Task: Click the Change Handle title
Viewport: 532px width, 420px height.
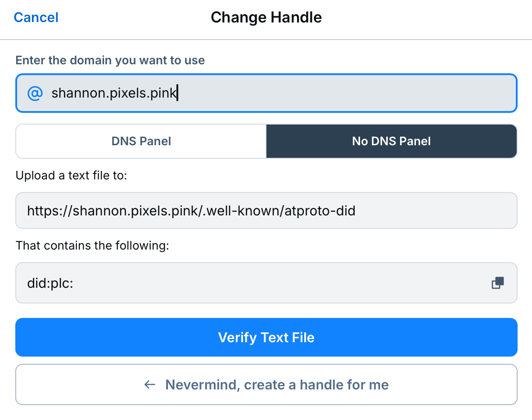Action: [266, 17]
